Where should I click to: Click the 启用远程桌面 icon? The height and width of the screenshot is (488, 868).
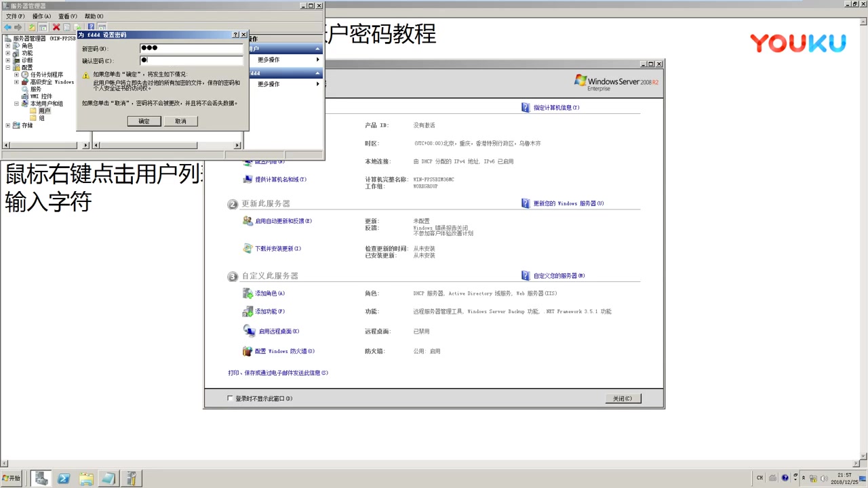coord(249,331)
